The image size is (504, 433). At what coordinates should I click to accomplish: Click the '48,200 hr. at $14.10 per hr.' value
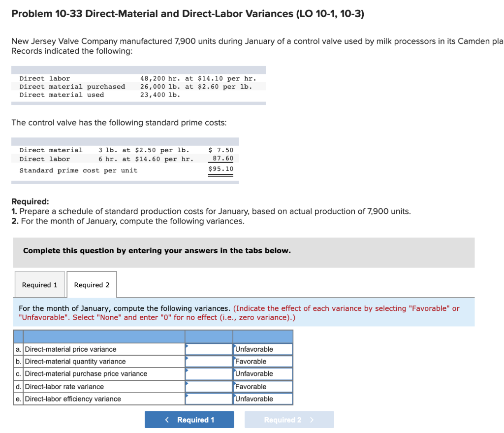tap(198, 78)
